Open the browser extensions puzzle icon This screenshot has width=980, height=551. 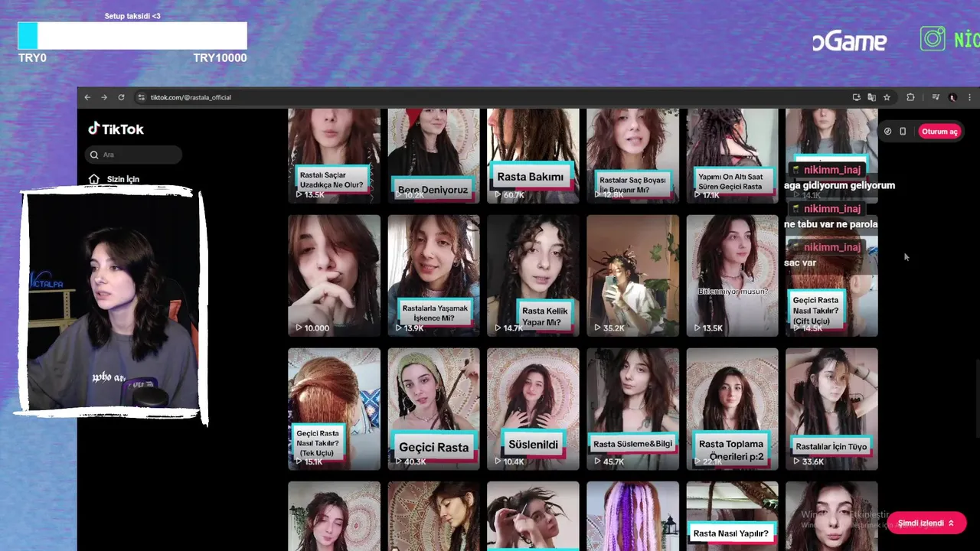910,97
